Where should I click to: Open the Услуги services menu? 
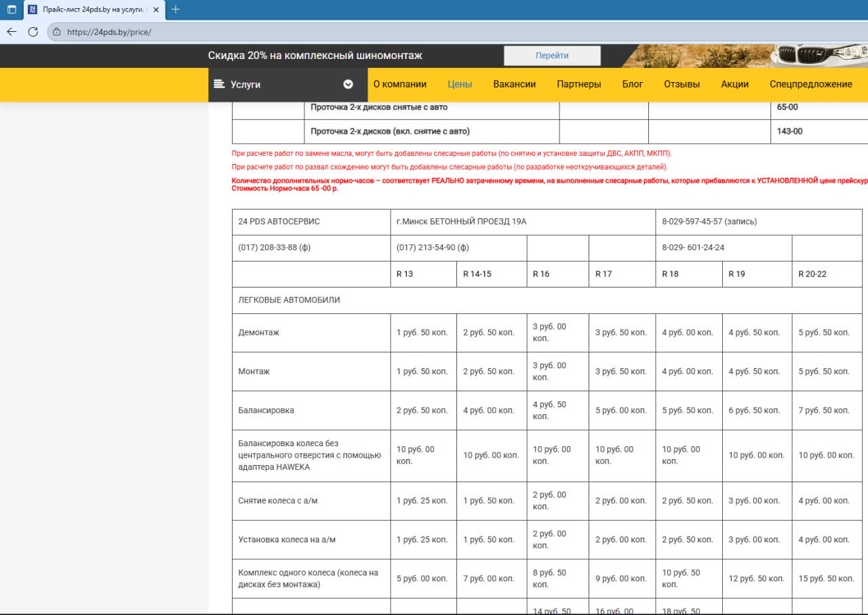pyautogui.click(x=245, y=84)
